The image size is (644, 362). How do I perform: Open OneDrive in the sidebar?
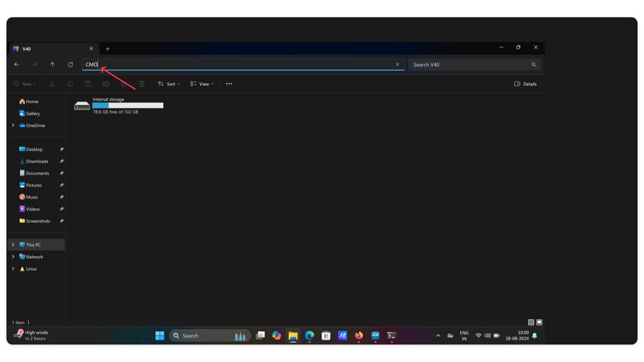pos(32,126)
